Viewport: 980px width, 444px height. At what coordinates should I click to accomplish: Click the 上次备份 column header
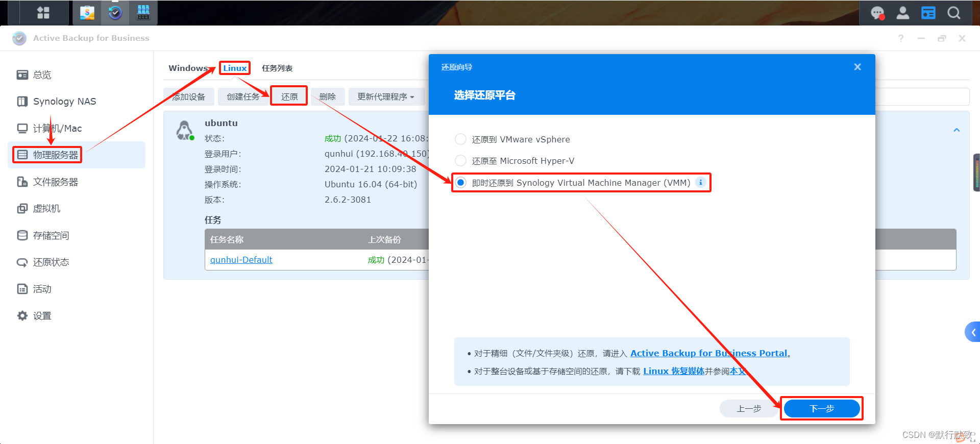385,239
